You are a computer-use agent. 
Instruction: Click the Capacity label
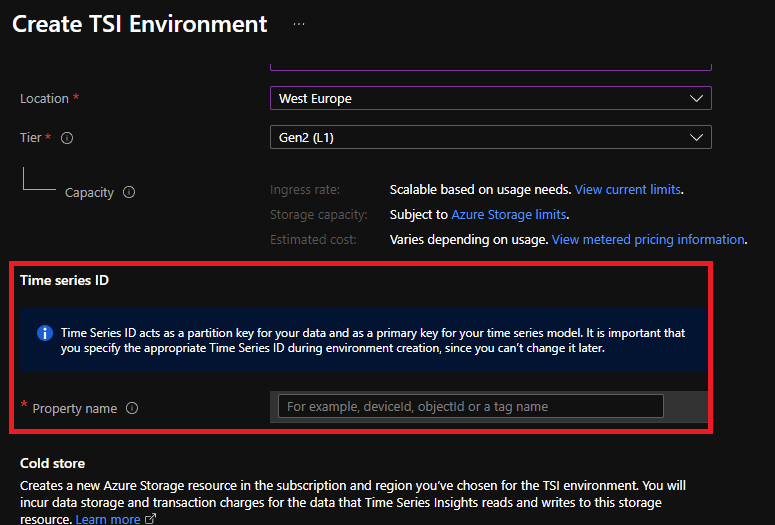(x=89, y=192)
